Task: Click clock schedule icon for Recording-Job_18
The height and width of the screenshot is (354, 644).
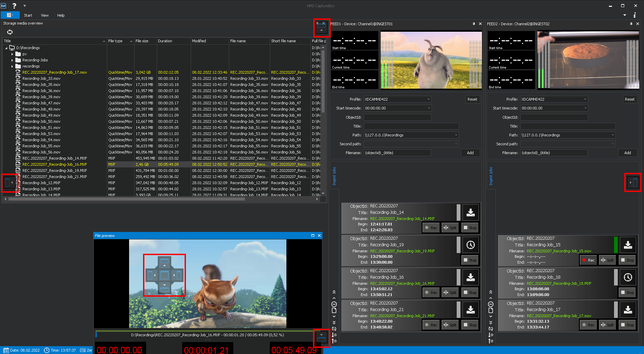Action: click(628, 277)
